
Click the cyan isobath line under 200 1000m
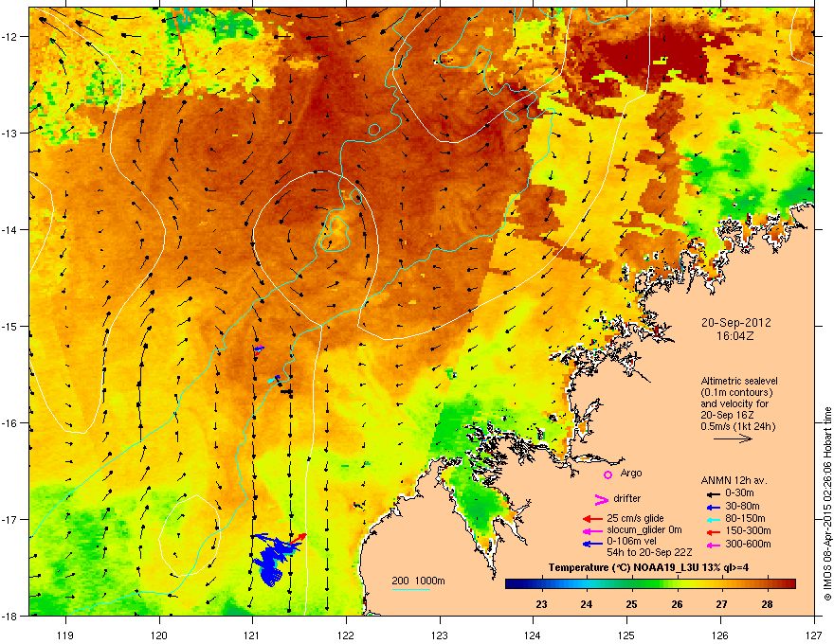[x=411, y=589]
